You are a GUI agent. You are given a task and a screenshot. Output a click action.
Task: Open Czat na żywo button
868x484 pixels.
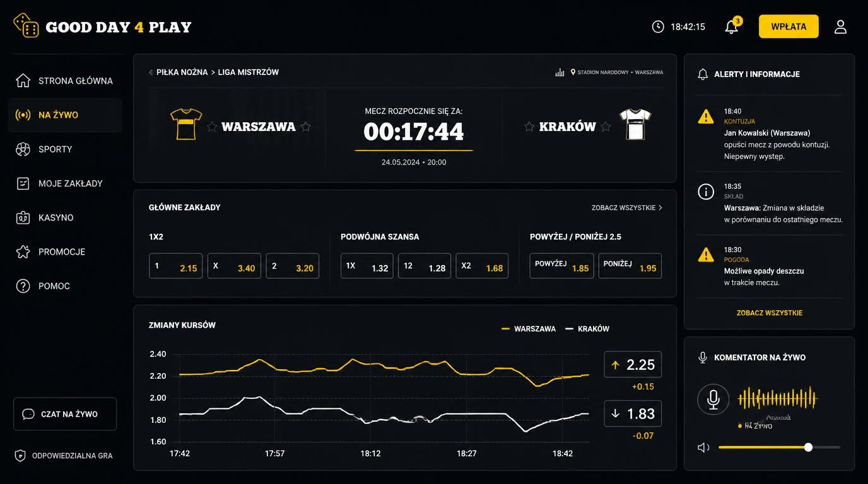(x=65, y=414)
